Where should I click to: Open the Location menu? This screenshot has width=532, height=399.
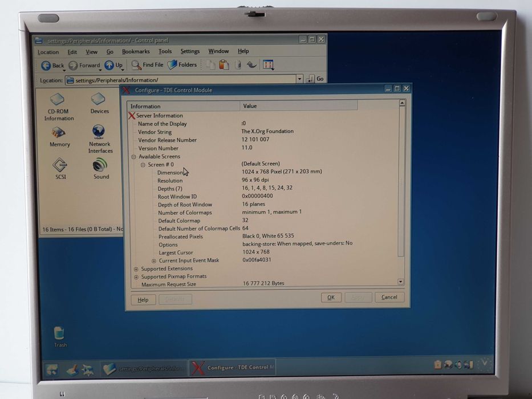pos(48,52)
